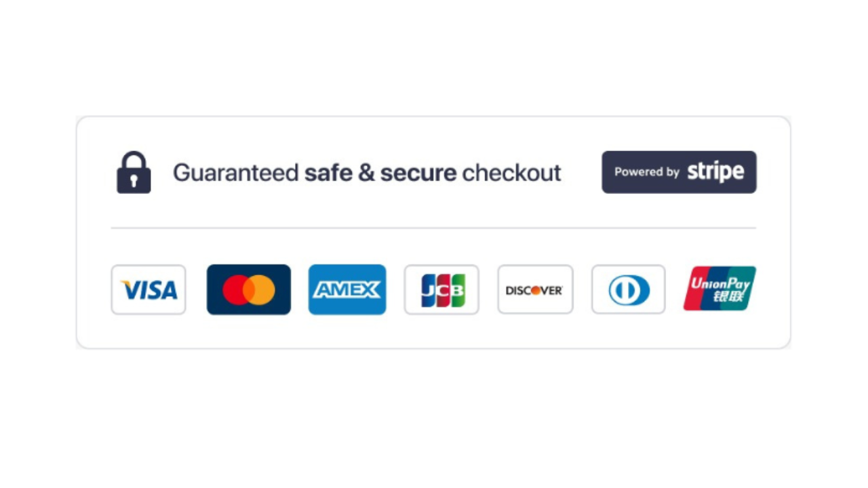868x488 pixels.
Task: Click the bold 'safe & secure' text
Action: tap(380, 173)
